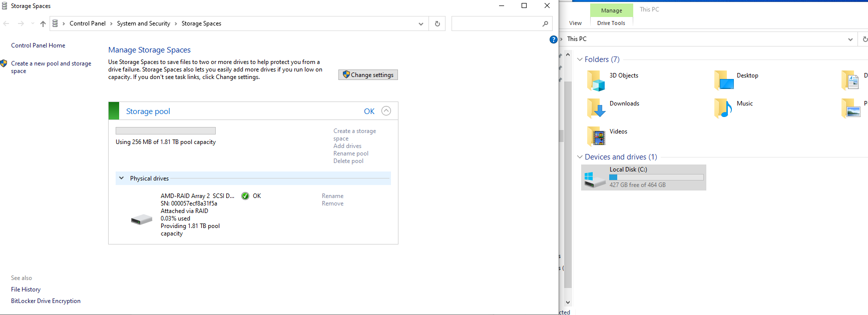Viewport: 868px width, 315px height.
Task: Open the Downloads folder icon
Action: pos(596,108)
